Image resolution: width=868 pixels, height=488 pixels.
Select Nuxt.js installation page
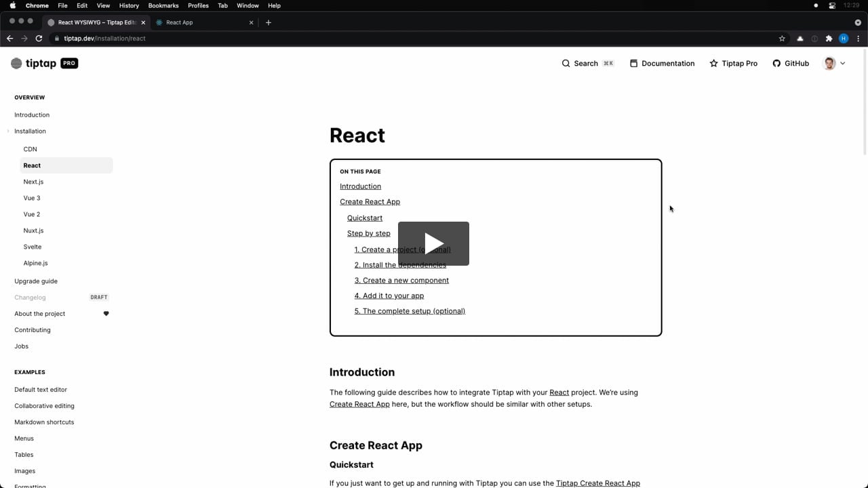coord(33,230)
